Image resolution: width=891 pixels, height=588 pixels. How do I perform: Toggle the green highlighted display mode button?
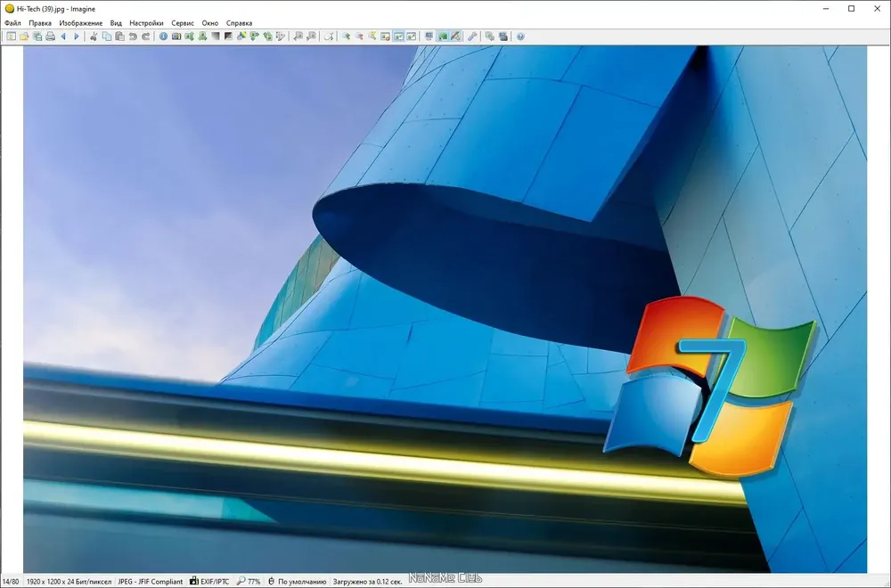click(x=442, y=37)
